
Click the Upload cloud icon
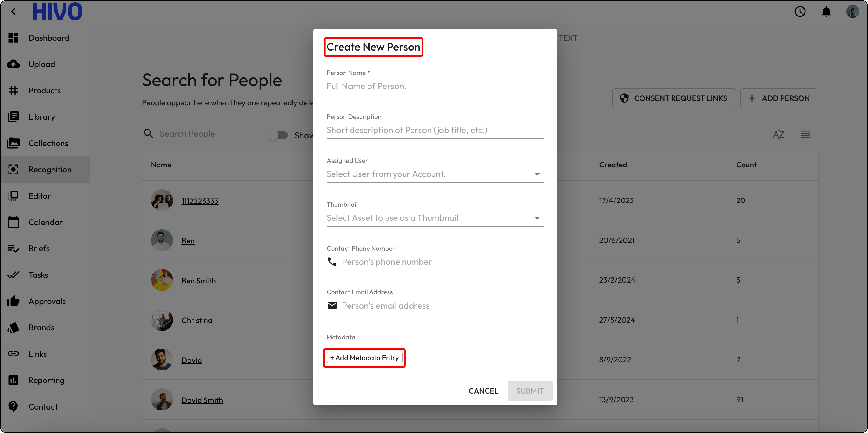pos(13,64)
